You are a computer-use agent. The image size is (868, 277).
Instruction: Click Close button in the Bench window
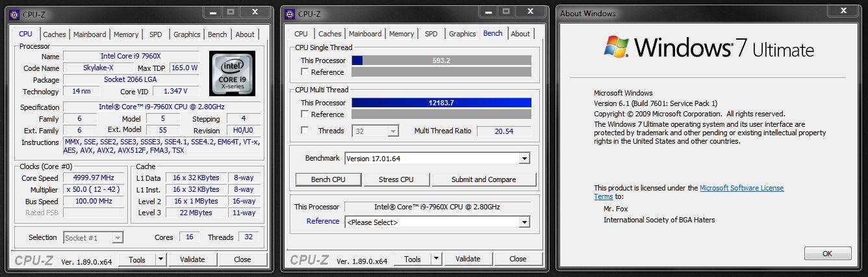518,259
